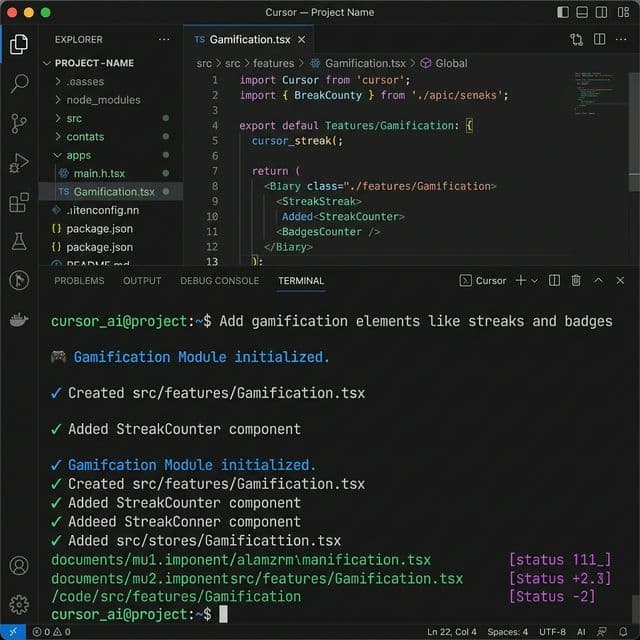Open the Manage settings gear
Image resolution: width=640 pixels, height=640 pixels.
click(x=19, y=604)
